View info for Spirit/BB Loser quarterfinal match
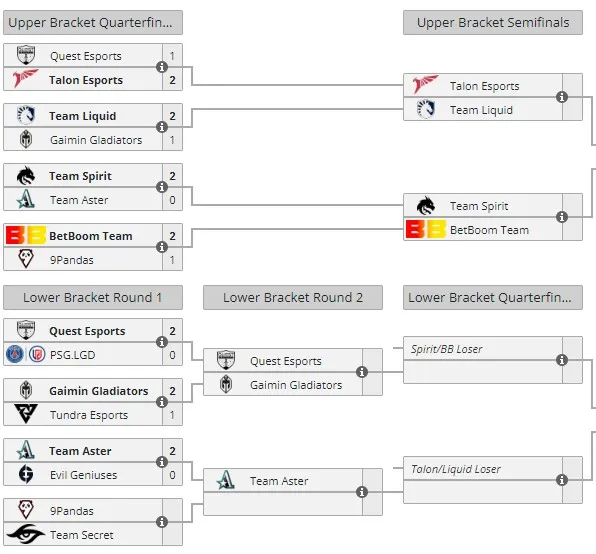 tap(562, 360)
